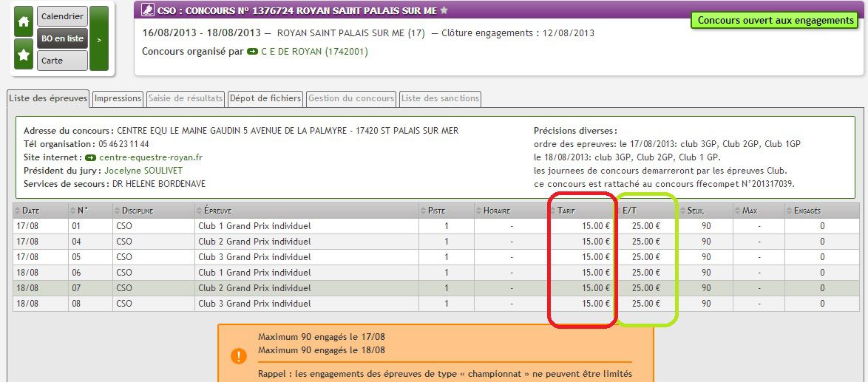The width and height of the screenshot is (868, 382).
Task: Sort table by Épreuve column header
Action: pyautogui.click(x=219, y=211)
